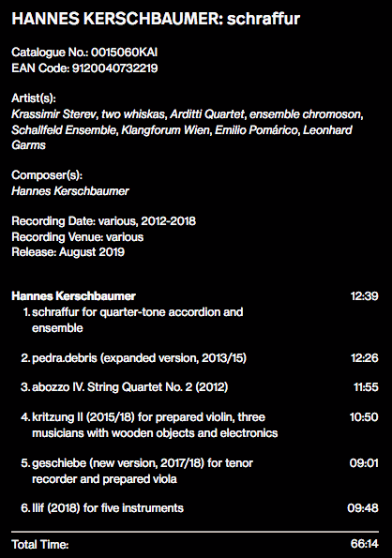Open artist Schallfeld Ensemble
The height and width of the screenshot is (558, 392).
click(64, 130)
